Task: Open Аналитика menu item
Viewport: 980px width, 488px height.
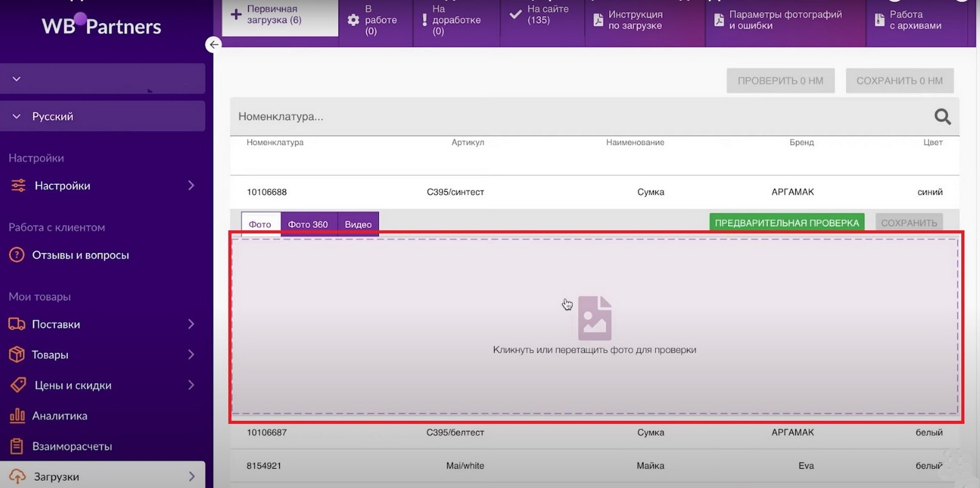Action: 59,416
